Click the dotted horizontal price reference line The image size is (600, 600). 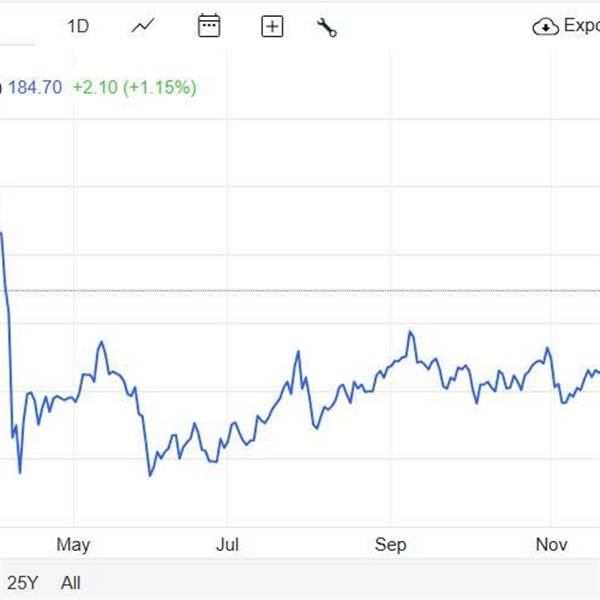coord(300,291)
